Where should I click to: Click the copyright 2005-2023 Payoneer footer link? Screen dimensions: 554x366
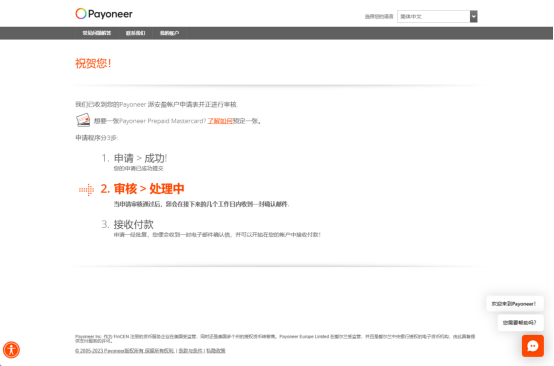125,351
